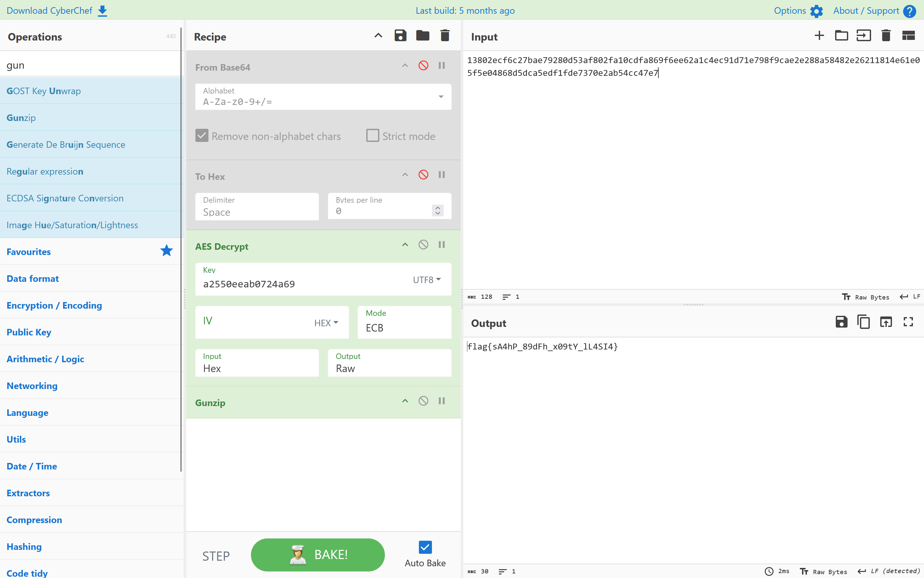This screenshot has height=578, width=924.
Task: Enable Strict mode checkbox
Action: (372, 136)
